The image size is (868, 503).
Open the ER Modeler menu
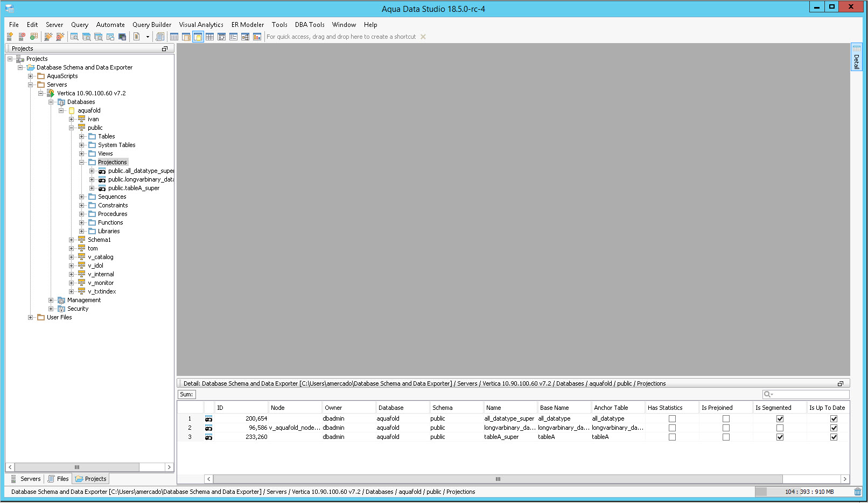(x=248, y=25)
